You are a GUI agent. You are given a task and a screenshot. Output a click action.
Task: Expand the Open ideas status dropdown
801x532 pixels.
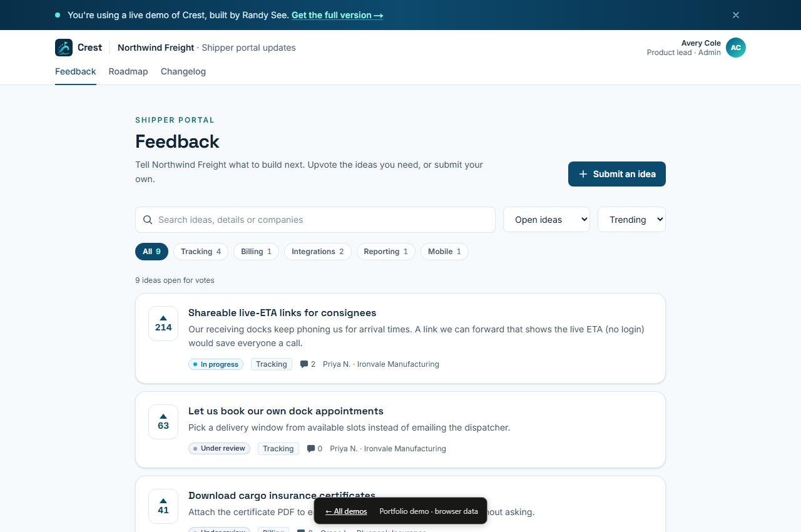pyautogui.click(x=546, y=220)
